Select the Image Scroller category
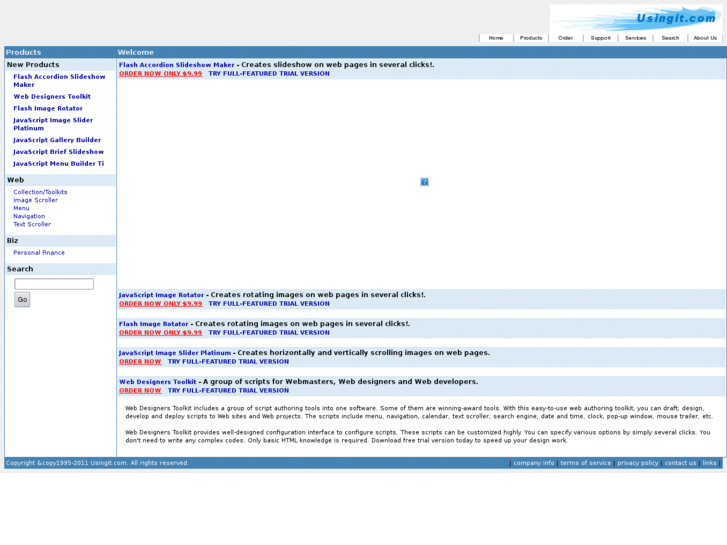The height and width of the screenshot is (545, 727). [35, 200]
